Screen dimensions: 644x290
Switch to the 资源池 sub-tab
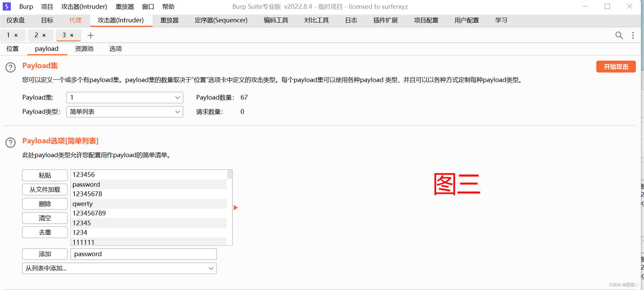coord(84,49)
